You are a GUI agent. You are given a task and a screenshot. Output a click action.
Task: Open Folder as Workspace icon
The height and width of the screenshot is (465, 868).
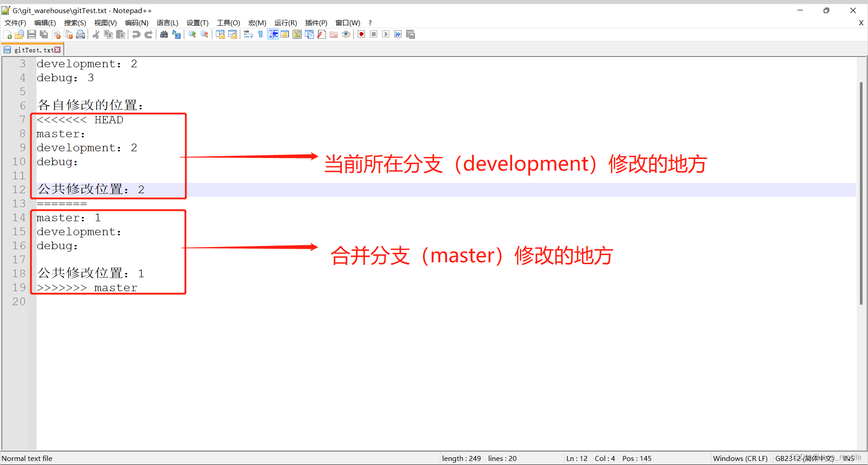click(x=334, y=34)
